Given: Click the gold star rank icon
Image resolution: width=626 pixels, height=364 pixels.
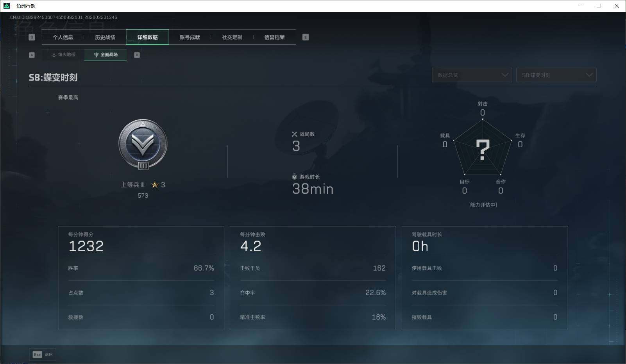Looking at the screenshot, I should (155, 184).
